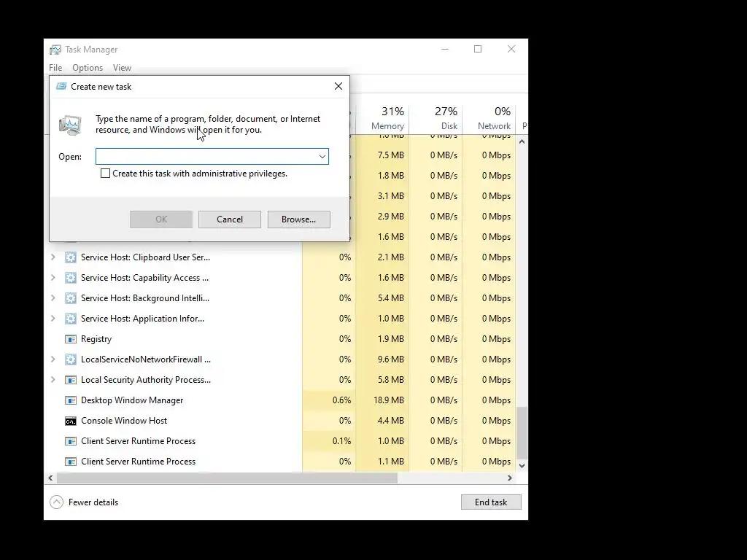Click the Create new task dialog title icon
The width and height of the screenshot is (747, 560).
[x=61, y=86]
